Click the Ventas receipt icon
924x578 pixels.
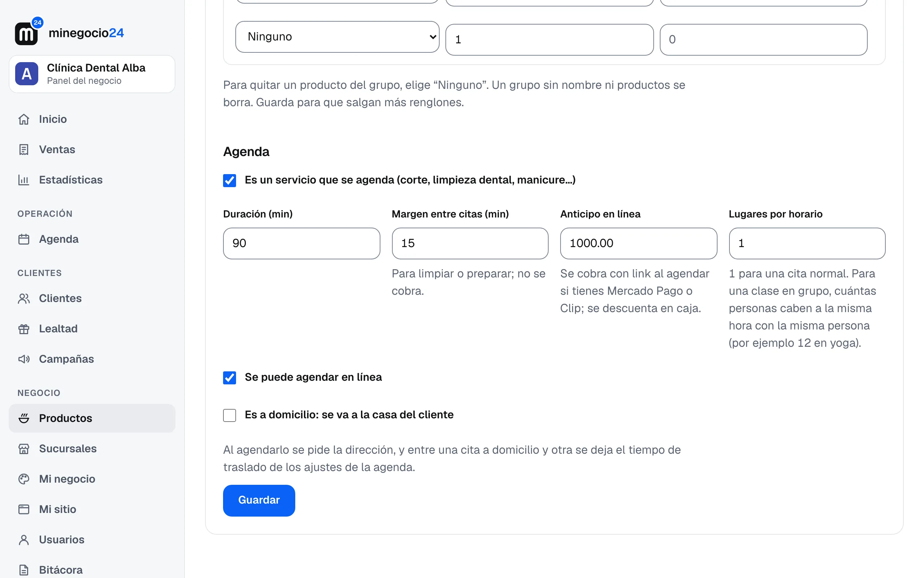(24, 150)
